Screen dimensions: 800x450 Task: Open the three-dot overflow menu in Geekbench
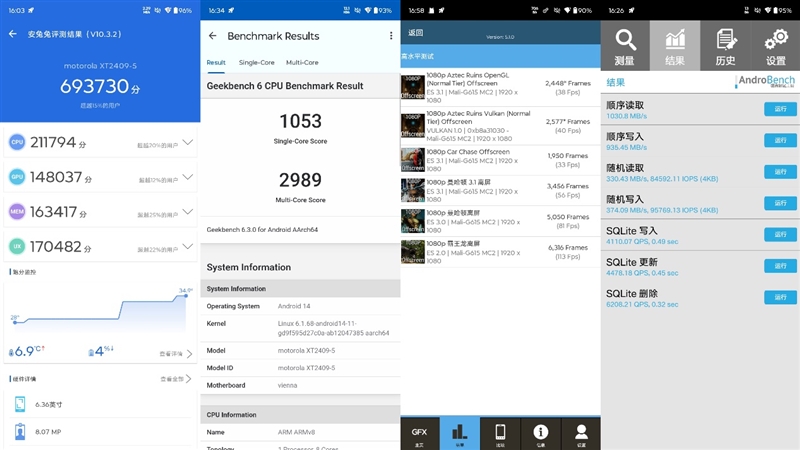(x=391, y=36)
